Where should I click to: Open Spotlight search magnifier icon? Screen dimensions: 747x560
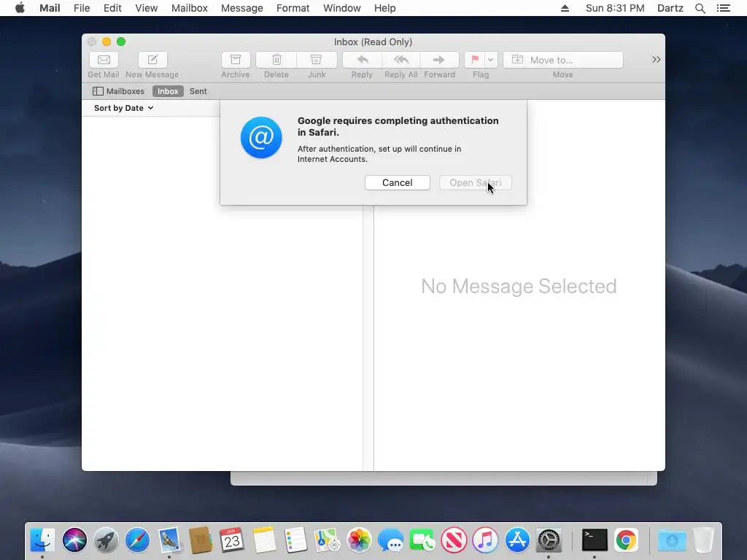point(700,8)
